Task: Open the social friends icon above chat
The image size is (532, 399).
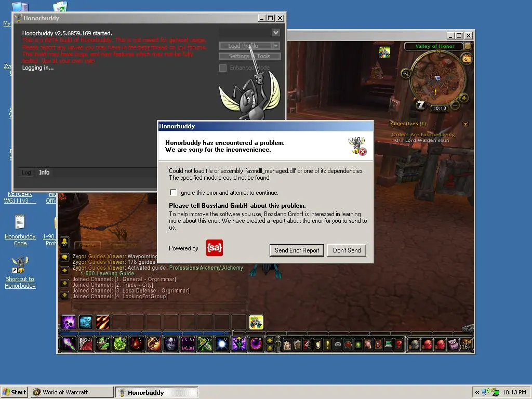Action: 64,243
